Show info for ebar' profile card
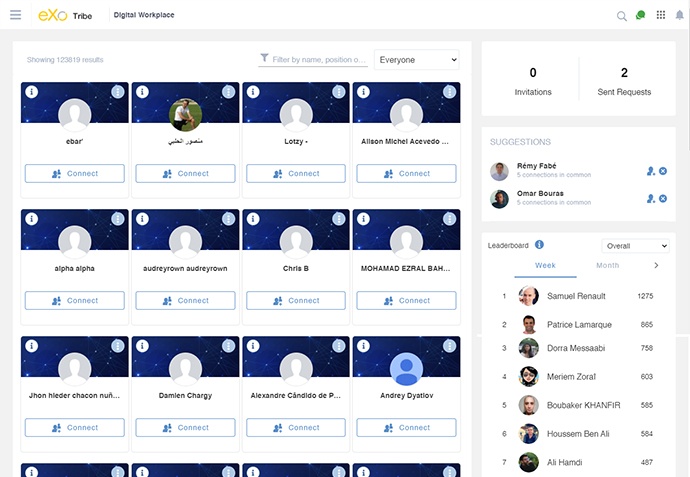690x477 pixels. click(x=31, y=92)
